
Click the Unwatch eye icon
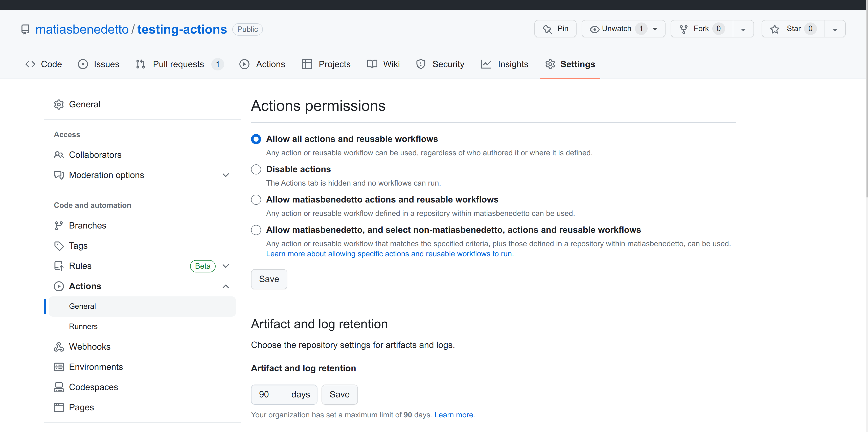coord(595,29)
